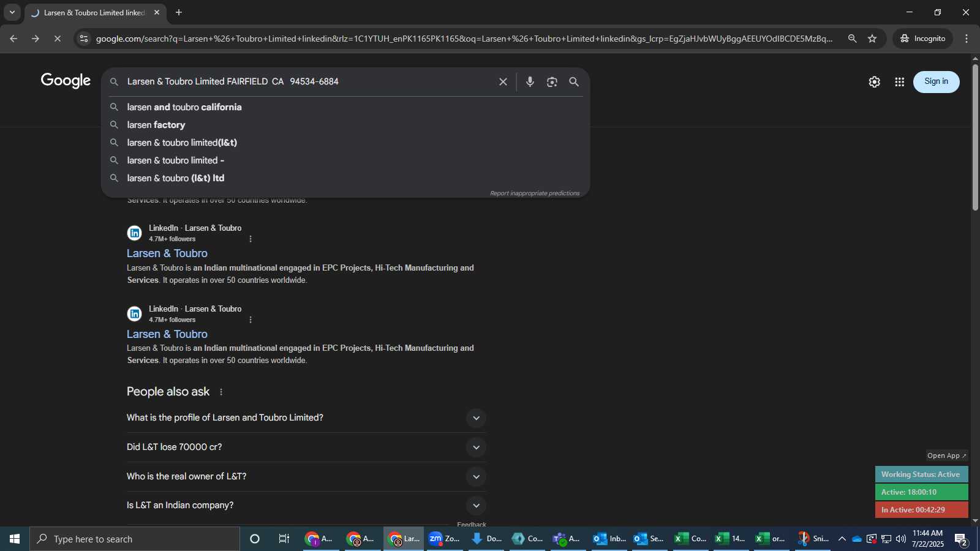
Task: Open zoom magnifier in address bar
Action: point(852,39)
